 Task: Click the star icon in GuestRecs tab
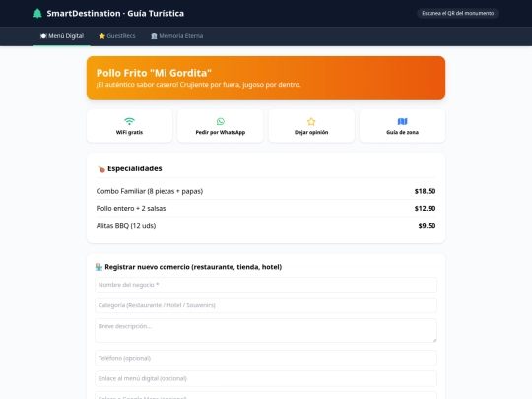[101, 36]
